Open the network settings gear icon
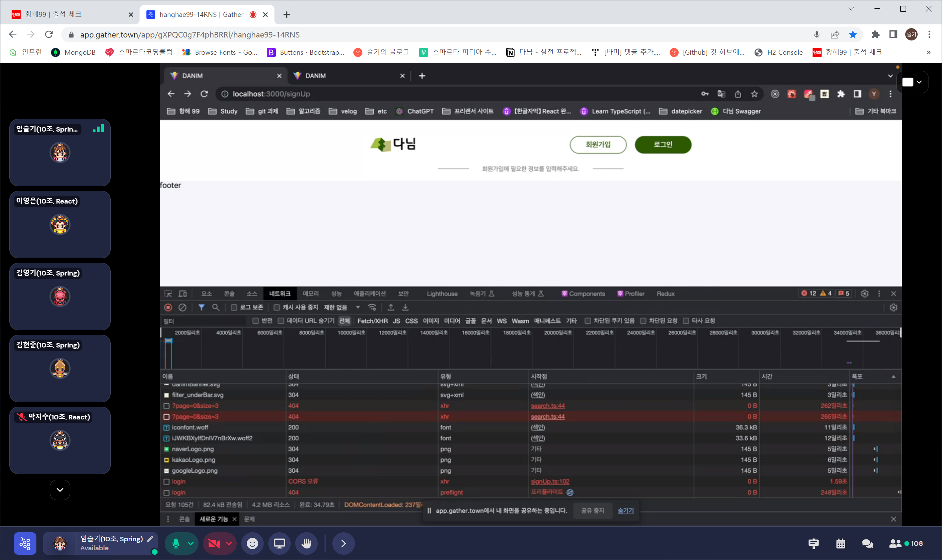Viewport: 942px width, 560px height. click(x=893, y=307)
